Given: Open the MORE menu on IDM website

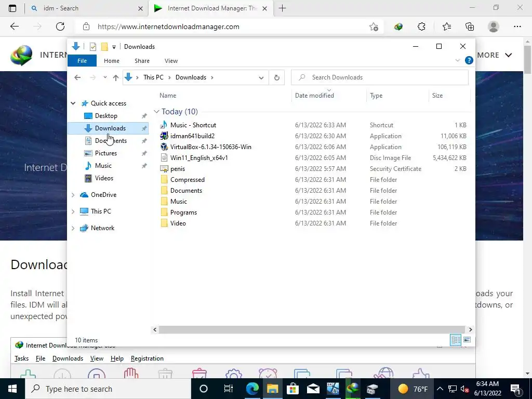Looking at the screenshot, I should point(495,55).
